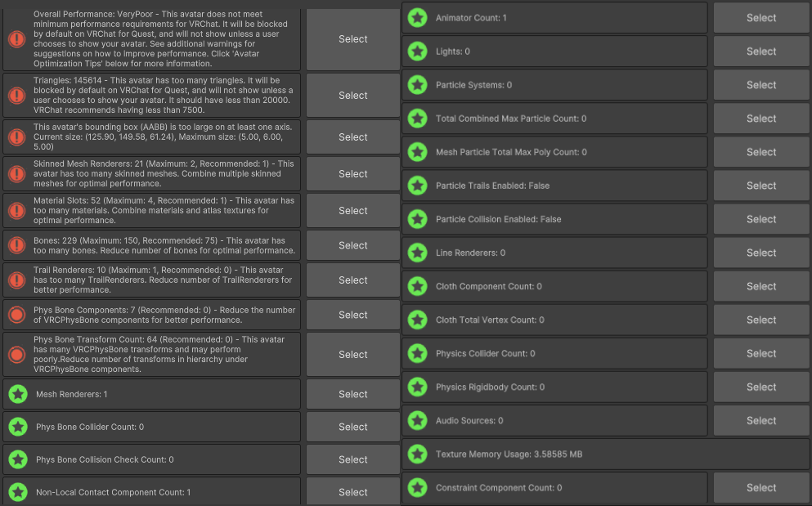This screenshot has height=506, width=812.
Task: Click the error icon next to Bones: 229
Action: click(x=16, y=245)
